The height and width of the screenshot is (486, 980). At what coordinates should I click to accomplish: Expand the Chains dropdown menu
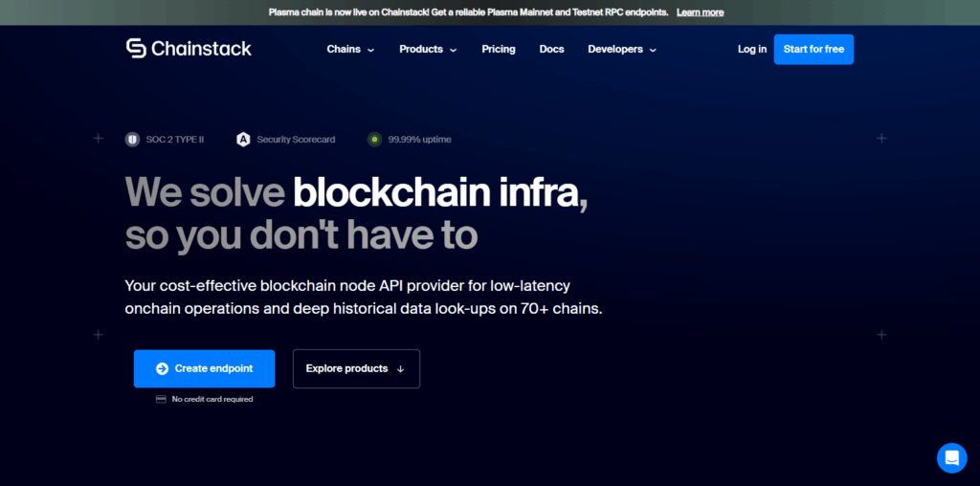(350, 50)
